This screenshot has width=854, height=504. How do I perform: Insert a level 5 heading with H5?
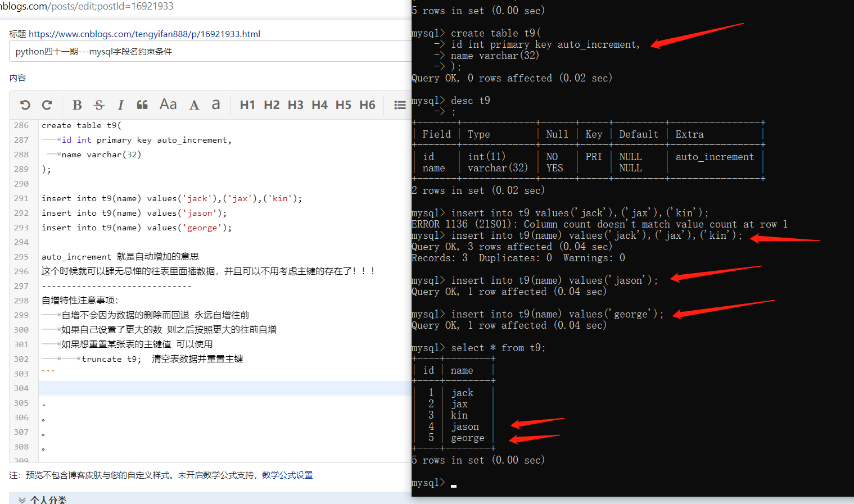tap(344, 105)
